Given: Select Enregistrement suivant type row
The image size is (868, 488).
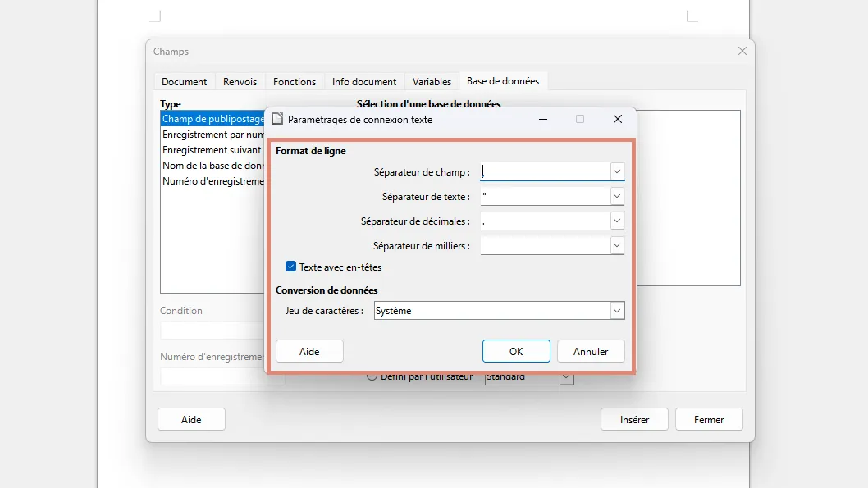Looking at the screenshot, I should point(213,150).
